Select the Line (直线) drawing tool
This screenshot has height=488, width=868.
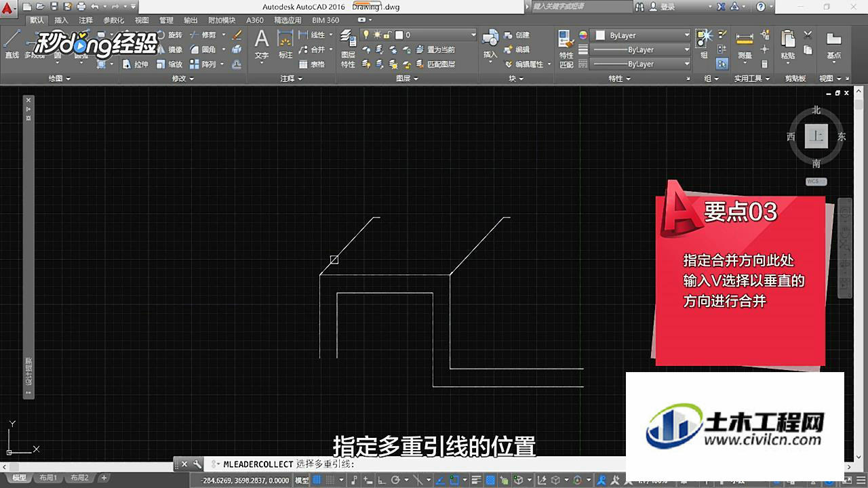click(12, 45)
